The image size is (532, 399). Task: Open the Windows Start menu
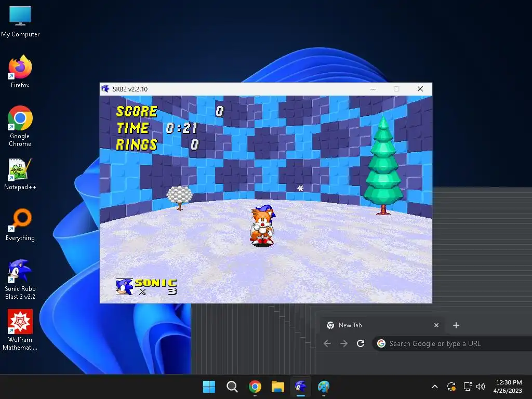click(x=209, y=387)
